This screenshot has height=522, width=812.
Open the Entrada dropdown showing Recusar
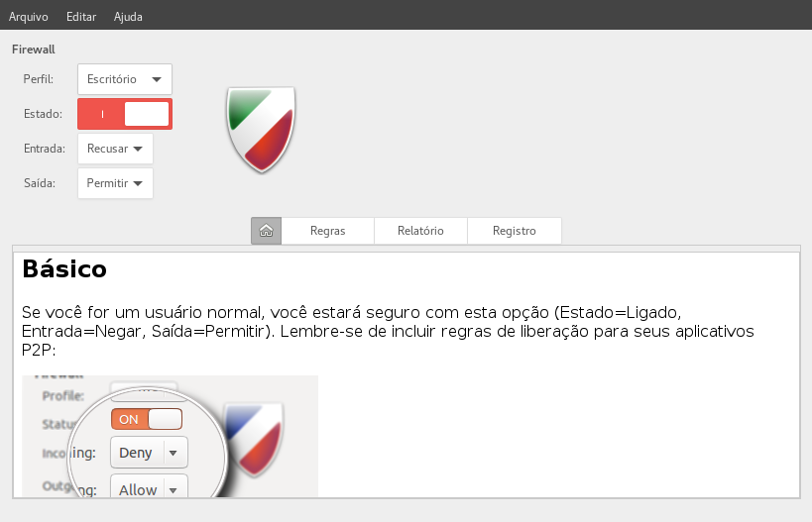tap(115, 149)
